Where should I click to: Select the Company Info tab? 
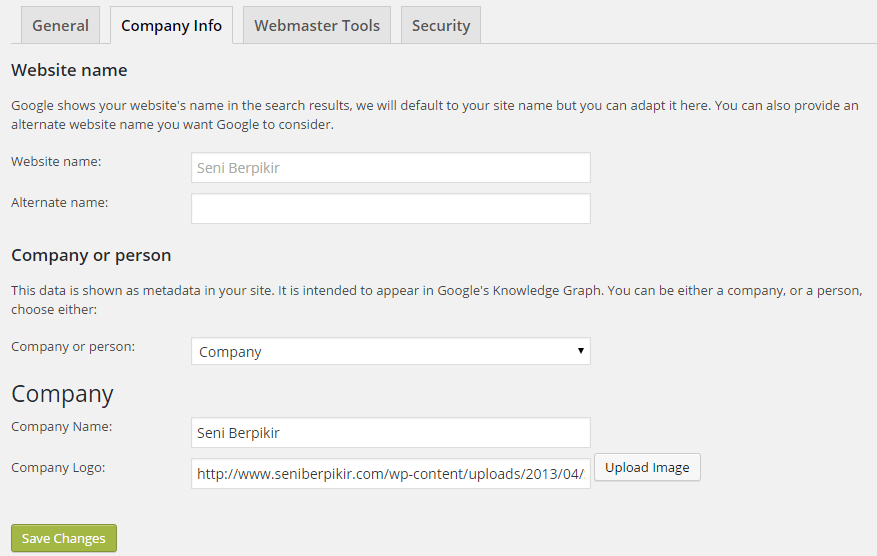tap(171, 26)
